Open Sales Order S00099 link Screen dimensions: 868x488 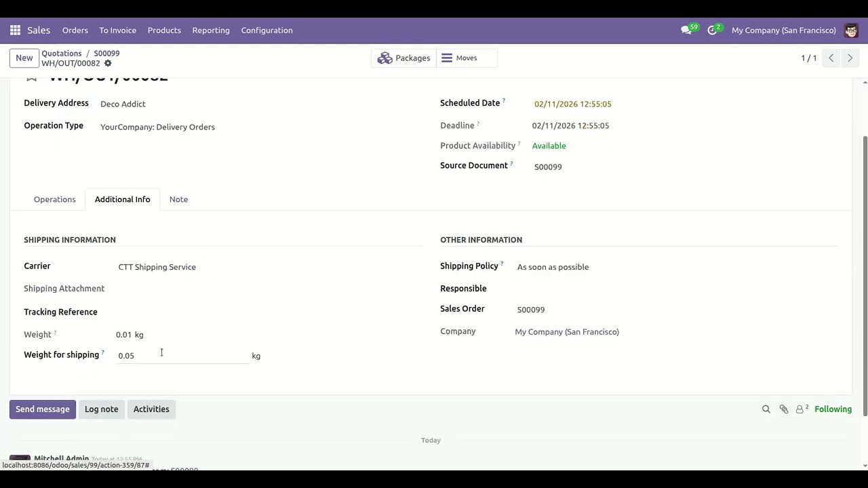point(531,310)
